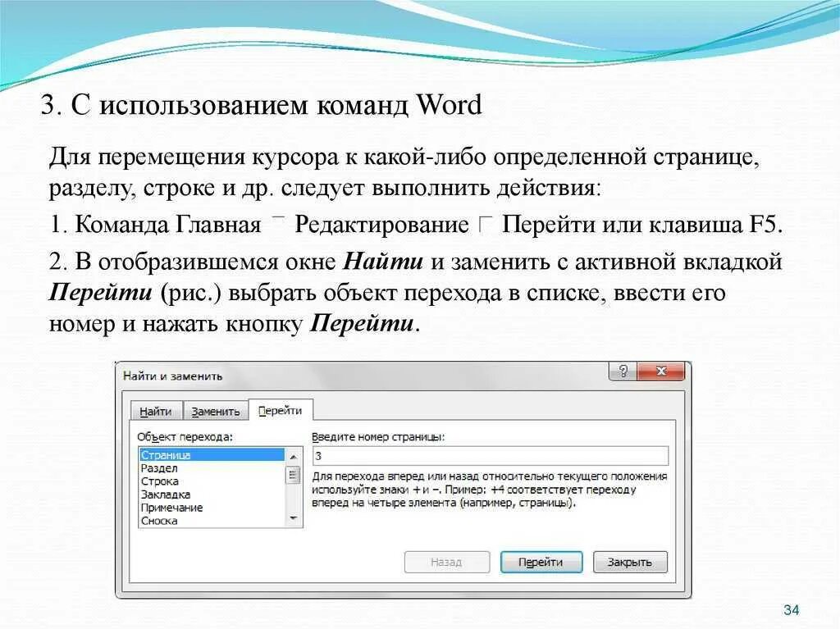Screen dimensions: 840x629
Task: Select the Перейти tab
Action: click(x=281, y=411)
